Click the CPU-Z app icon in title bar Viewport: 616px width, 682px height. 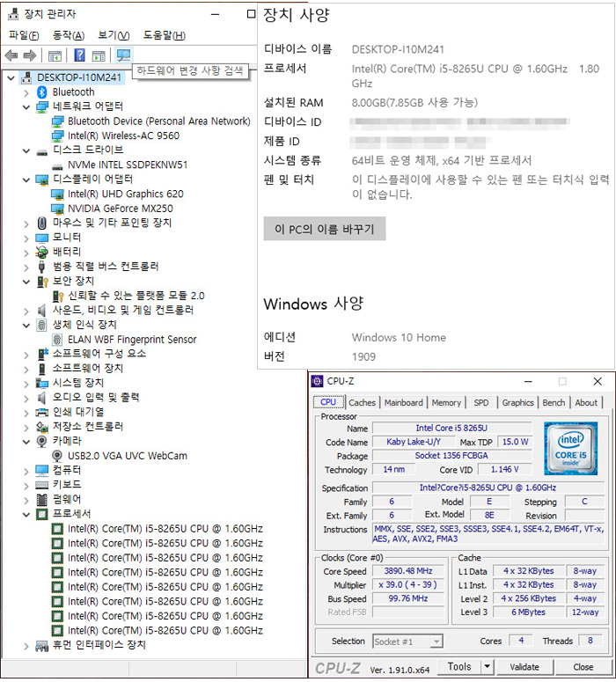click(318, 381)
